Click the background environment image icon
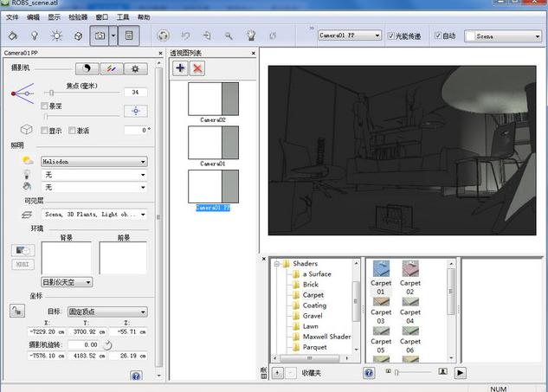This screenshot has width=548, height=392. point(23,250)
